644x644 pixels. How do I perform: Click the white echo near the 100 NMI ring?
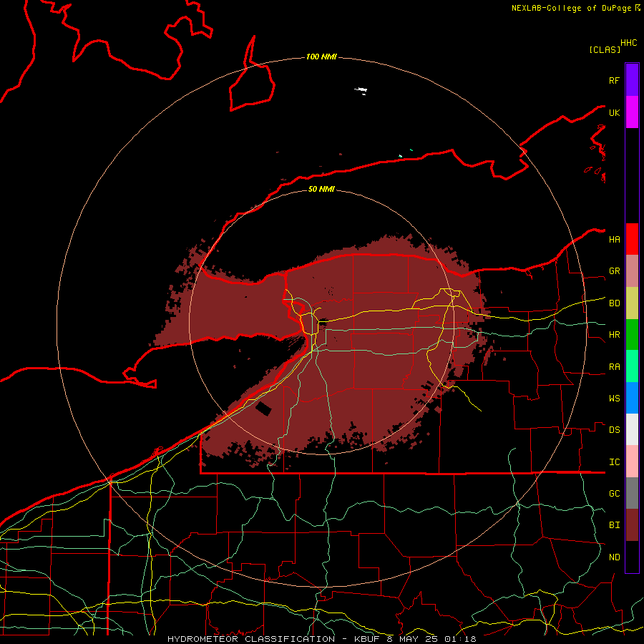click(361, 90)
